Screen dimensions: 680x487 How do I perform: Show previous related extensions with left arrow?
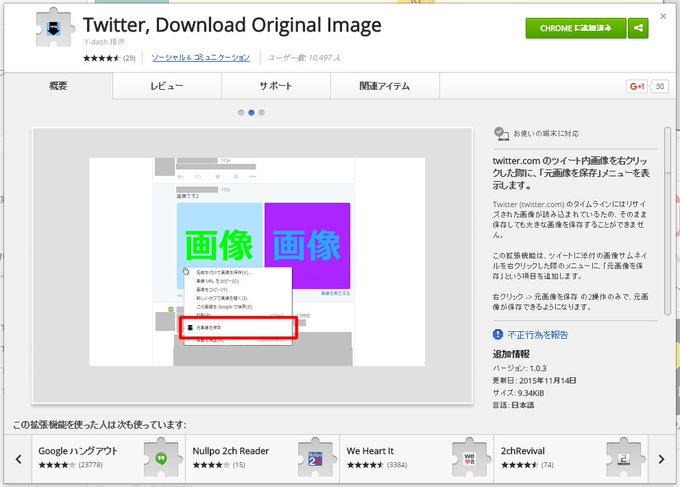18,459
